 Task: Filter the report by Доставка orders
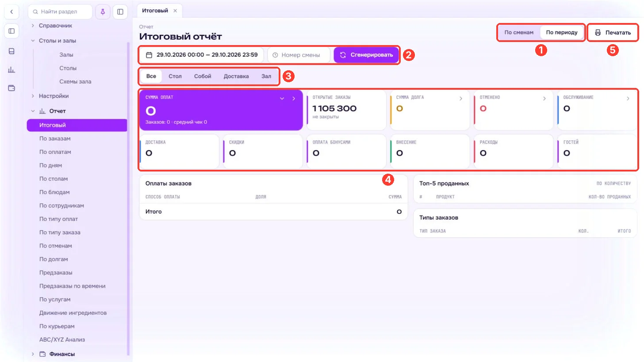click(x=236, y=76)
